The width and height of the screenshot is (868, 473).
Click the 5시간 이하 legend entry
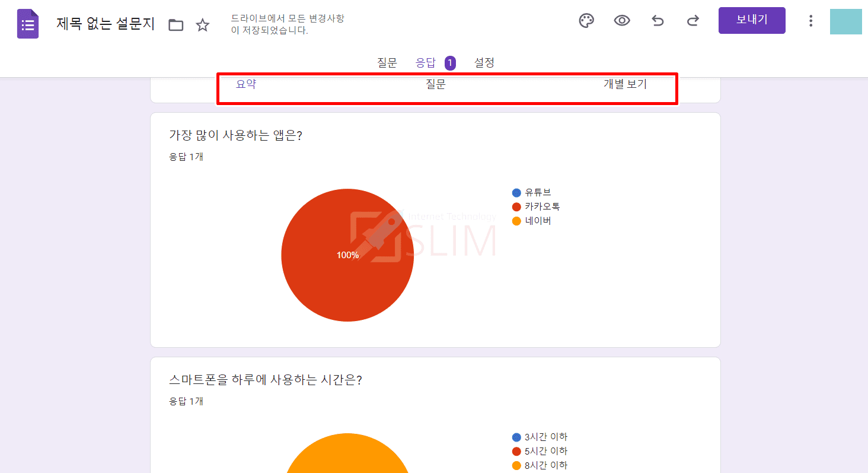(x=540, y=451)
